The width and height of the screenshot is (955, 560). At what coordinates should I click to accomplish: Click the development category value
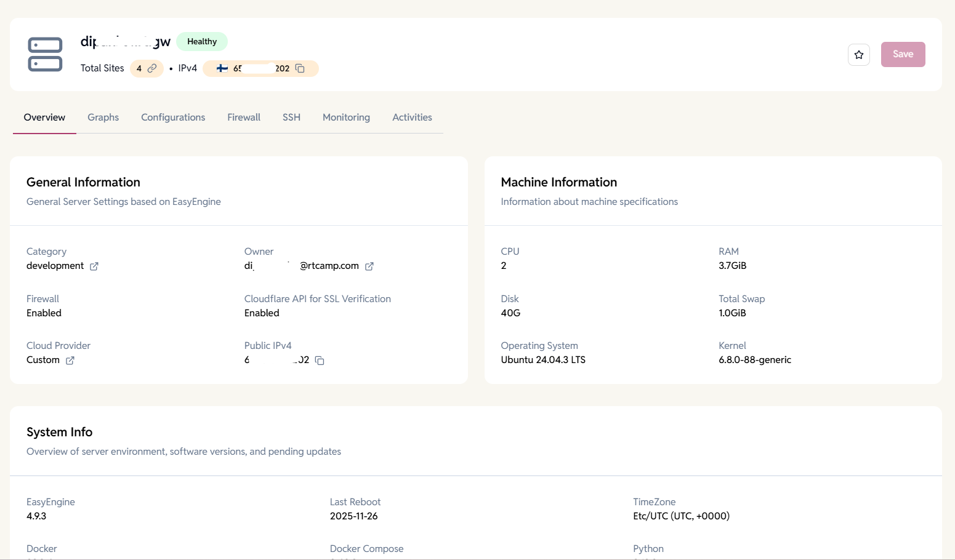(x=55, y=266)
